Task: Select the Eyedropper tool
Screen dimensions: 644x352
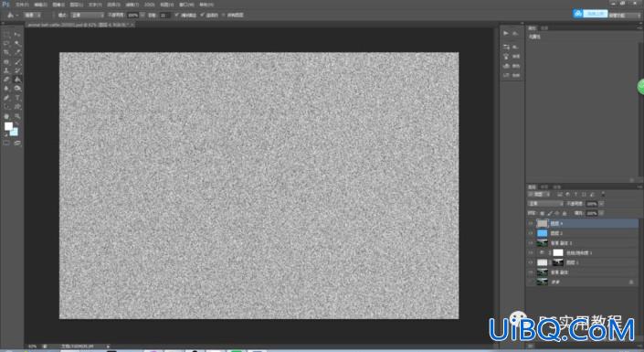Action: click(x=17, y=52)
